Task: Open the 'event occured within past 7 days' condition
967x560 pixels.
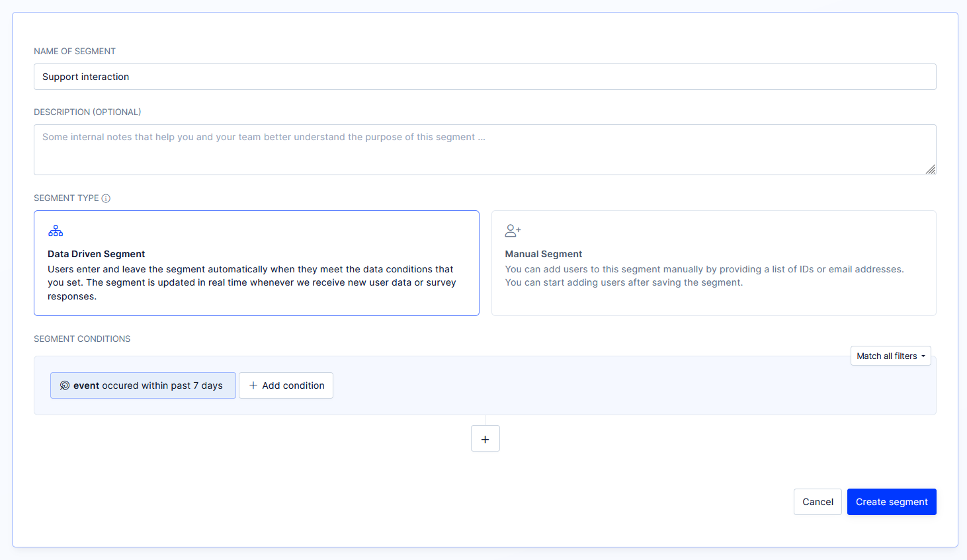Action: [143, 385]
